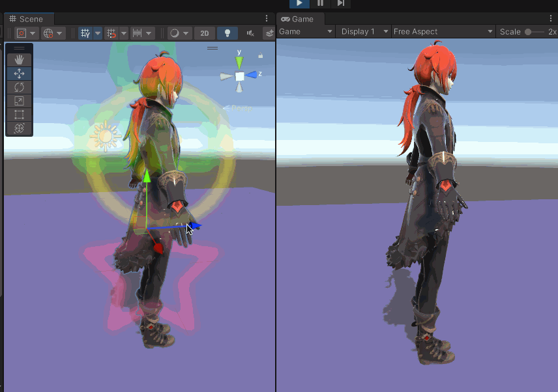Select the Rect transform tool

point(19,115)
